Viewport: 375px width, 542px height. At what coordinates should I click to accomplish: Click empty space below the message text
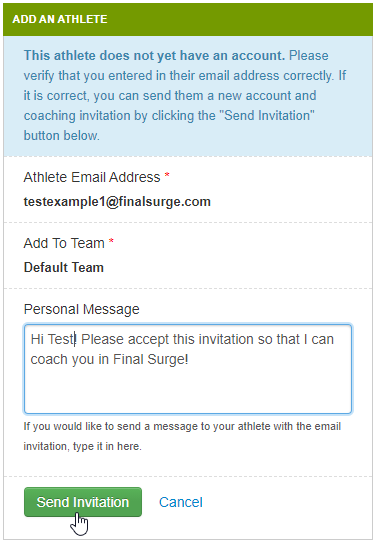click(188, 391)
